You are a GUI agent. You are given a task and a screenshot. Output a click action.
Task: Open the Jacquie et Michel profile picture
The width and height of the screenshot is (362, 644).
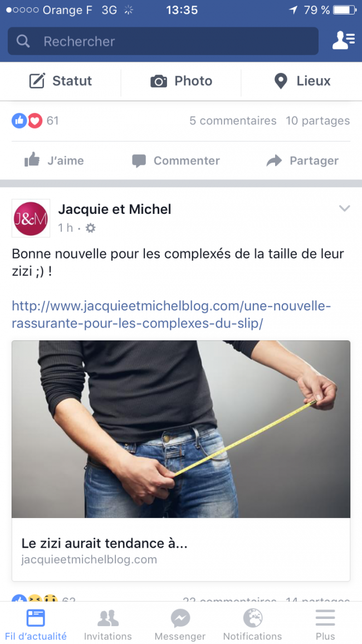31,218
